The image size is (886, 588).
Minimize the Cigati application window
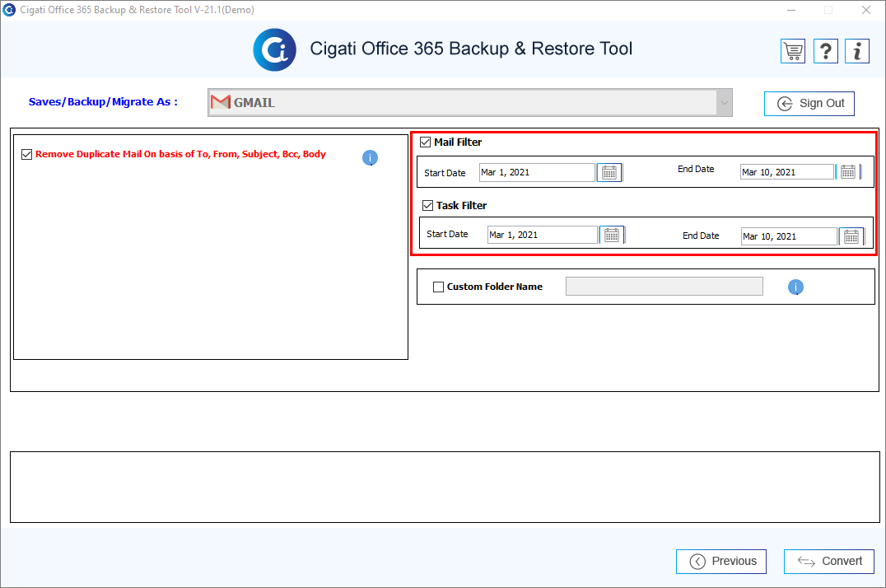(791, 10)
